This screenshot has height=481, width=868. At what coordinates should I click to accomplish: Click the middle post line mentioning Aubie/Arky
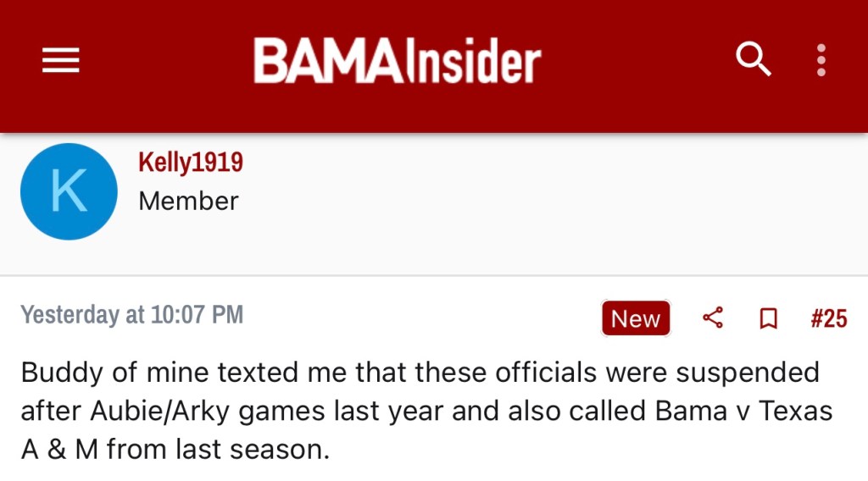[426, 411]
